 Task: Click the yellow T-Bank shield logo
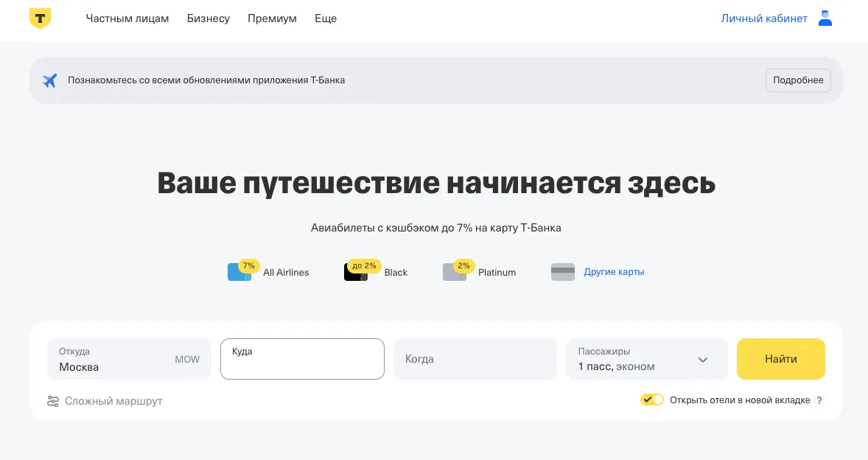pyautogui.click(x=40, y=18)
